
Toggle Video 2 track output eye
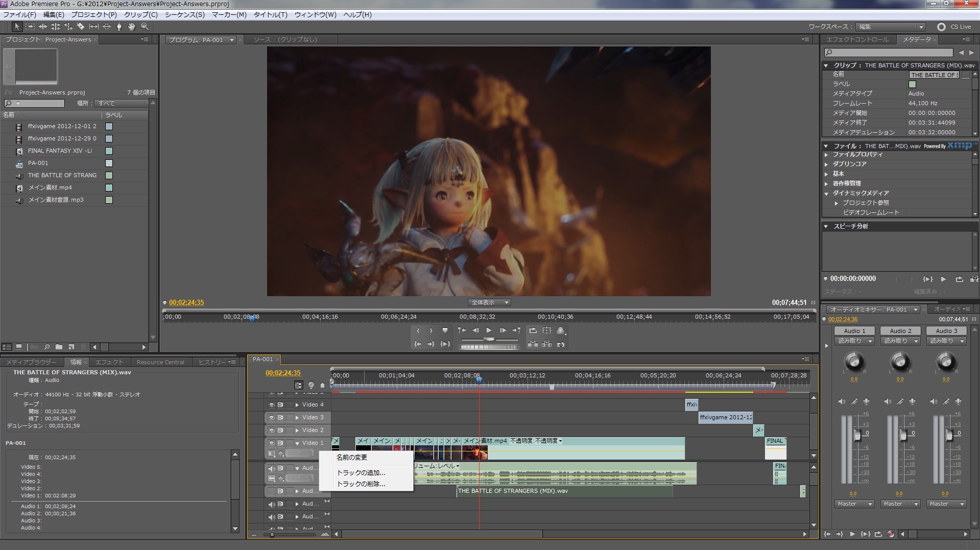point(272,431)
